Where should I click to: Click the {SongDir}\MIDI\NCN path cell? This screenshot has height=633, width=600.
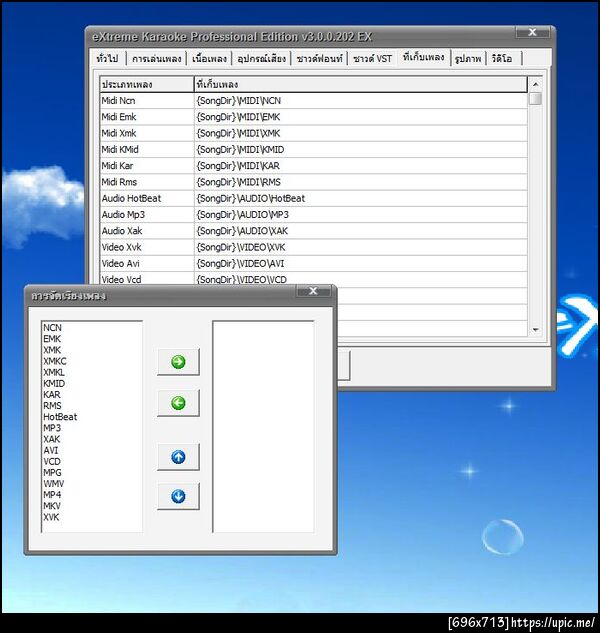tap(361, 101)
